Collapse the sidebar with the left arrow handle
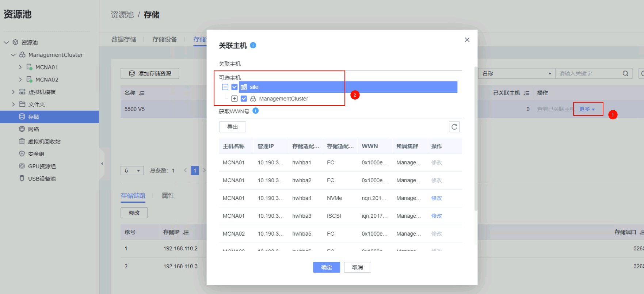This screenshot has height=294, width=644. [102, 164]
